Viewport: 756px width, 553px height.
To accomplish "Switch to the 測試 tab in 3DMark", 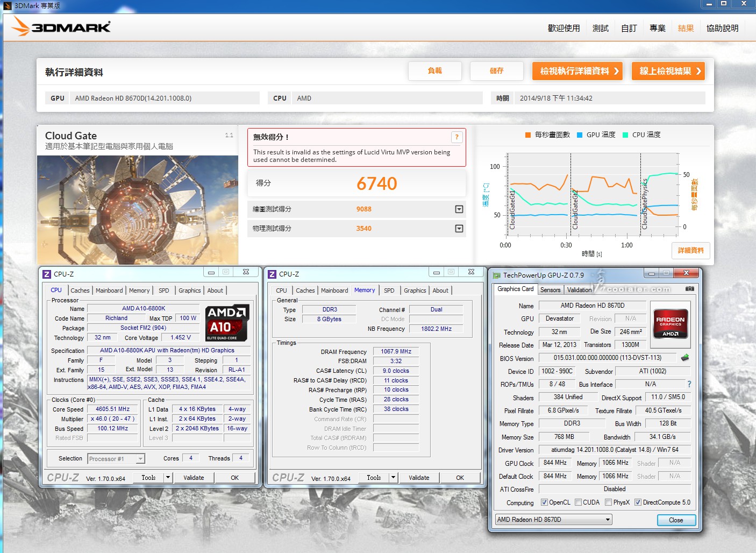I will click(601, 28).
